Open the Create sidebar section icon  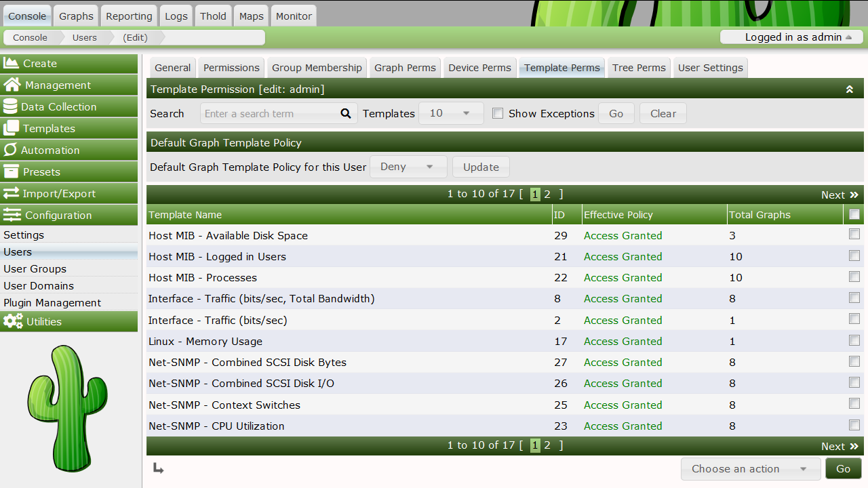(x=12, y=63)
